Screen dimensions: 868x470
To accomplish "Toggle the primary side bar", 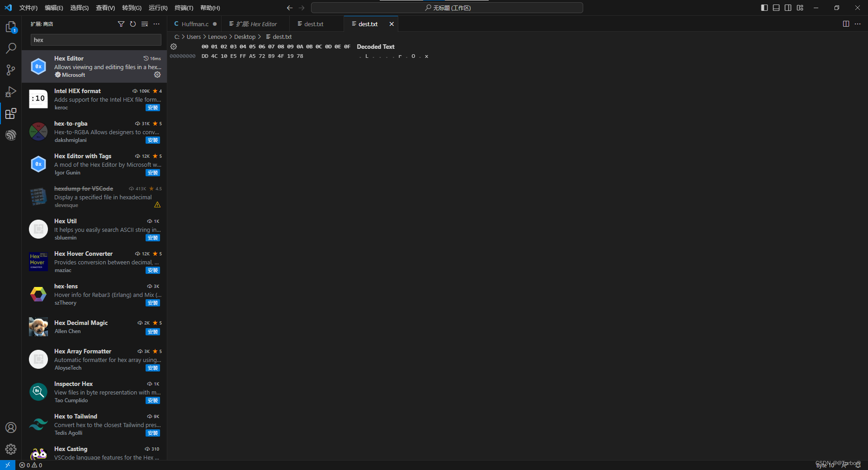I will coord(764,8).
